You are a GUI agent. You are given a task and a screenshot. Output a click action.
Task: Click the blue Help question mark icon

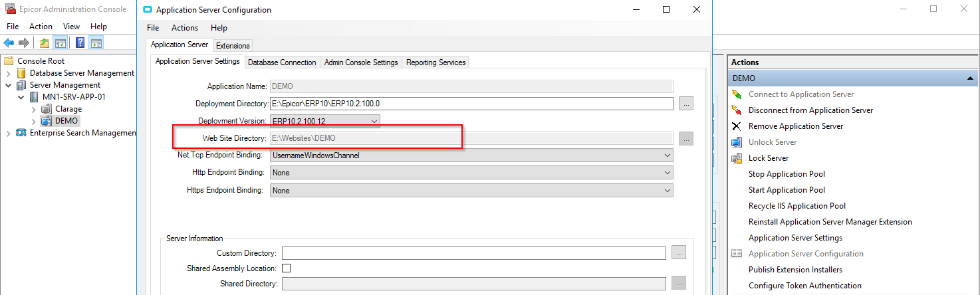(x=80, y=43)
